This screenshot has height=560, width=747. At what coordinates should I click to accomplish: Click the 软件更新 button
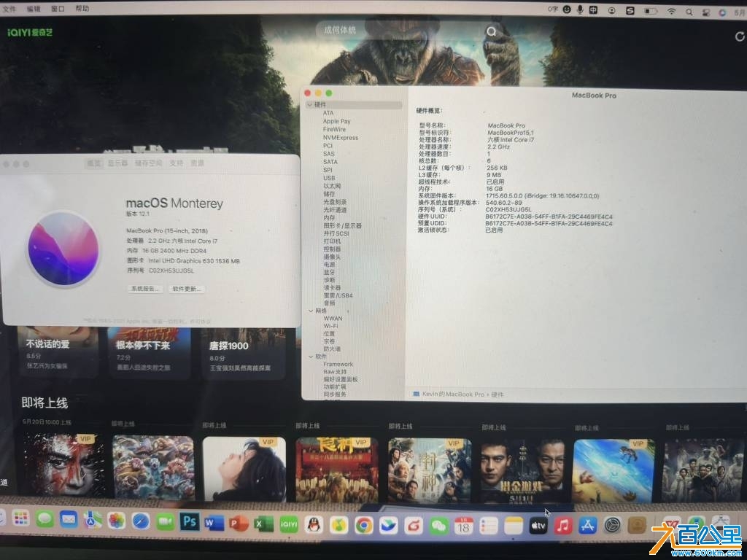click(x=186, y=289)
